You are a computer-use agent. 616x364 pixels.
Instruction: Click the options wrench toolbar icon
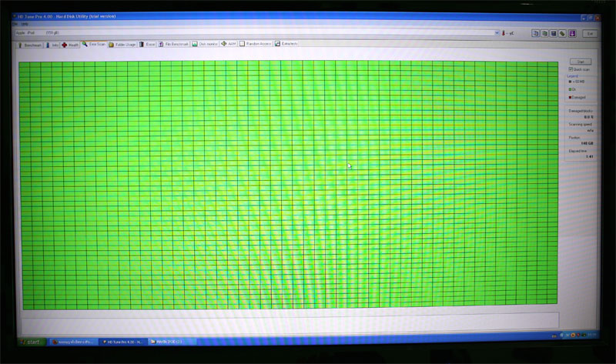pos(563,33)
